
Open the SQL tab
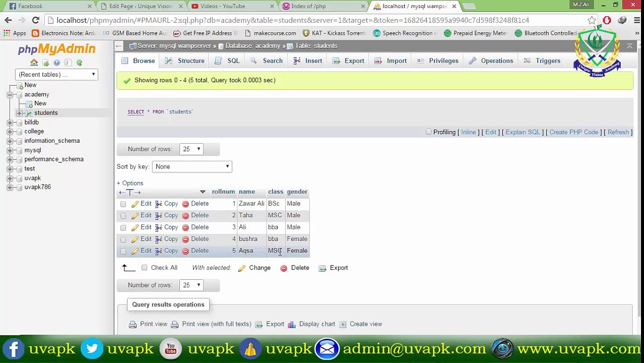[x=227, y=61]
